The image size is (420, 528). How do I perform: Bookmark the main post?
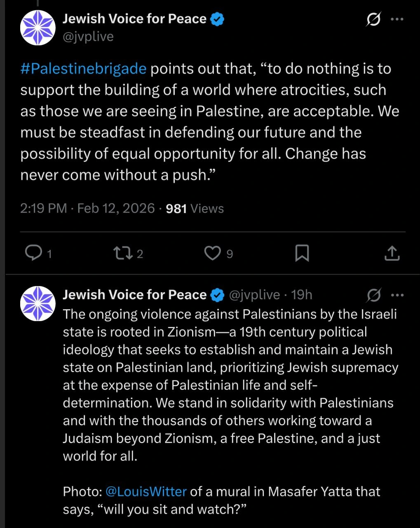click(302, 253)
